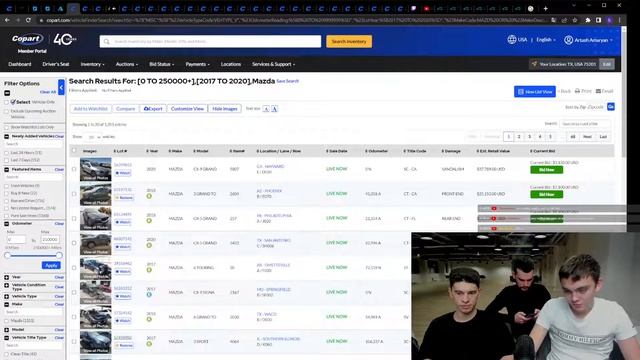Increase text size with large A icon
Screen dimensions: 640x360
point(274,109)
